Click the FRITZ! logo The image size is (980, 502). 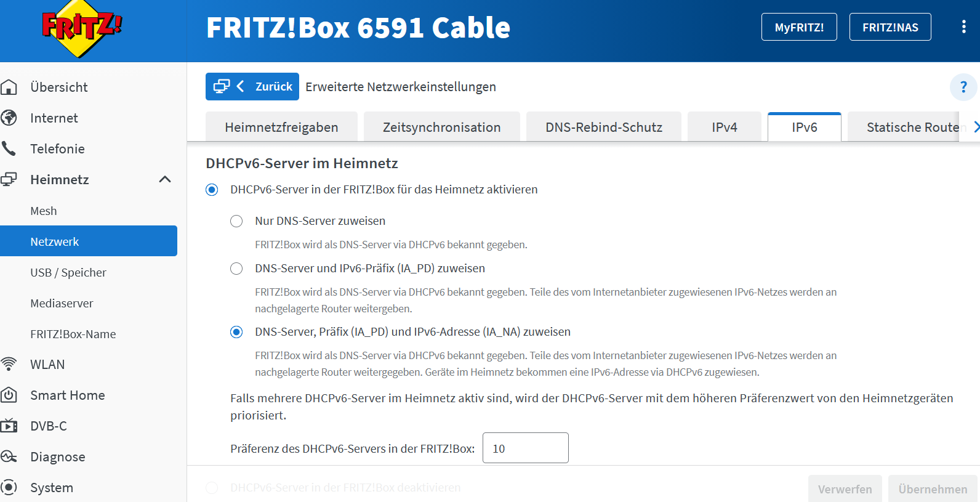pyautogui.click(x=81, y=28)
